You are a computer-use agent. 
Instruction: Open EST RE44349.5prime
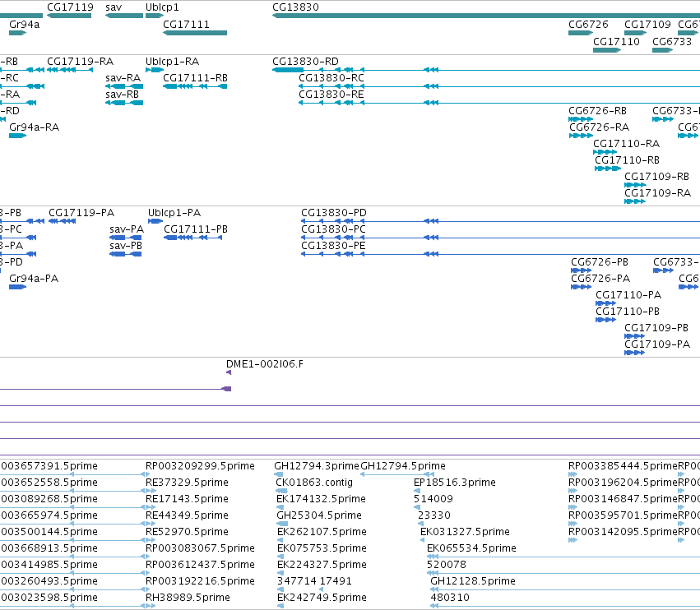pos(187,515)
